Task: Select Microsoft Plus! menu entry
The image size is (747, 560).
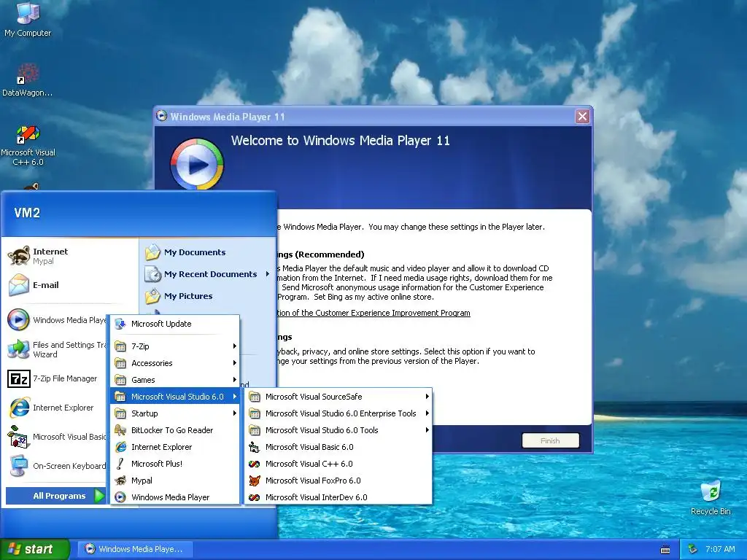Action: (175, 463)
